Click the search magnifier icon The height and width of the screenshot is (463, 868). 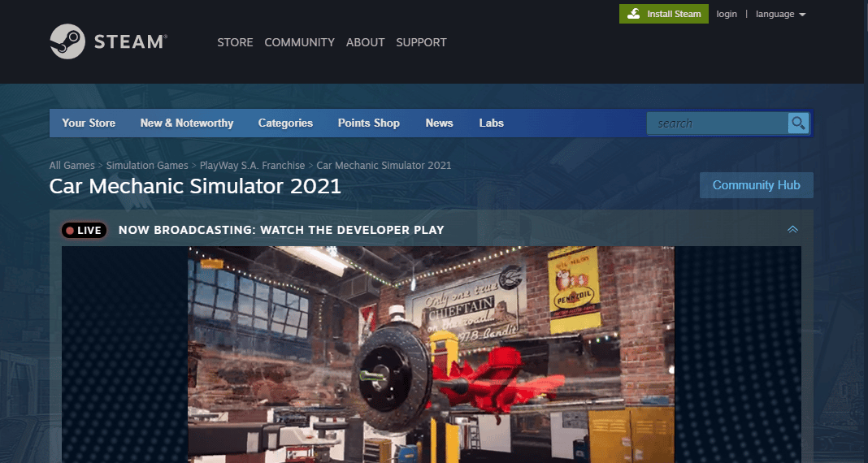[798, 123]
